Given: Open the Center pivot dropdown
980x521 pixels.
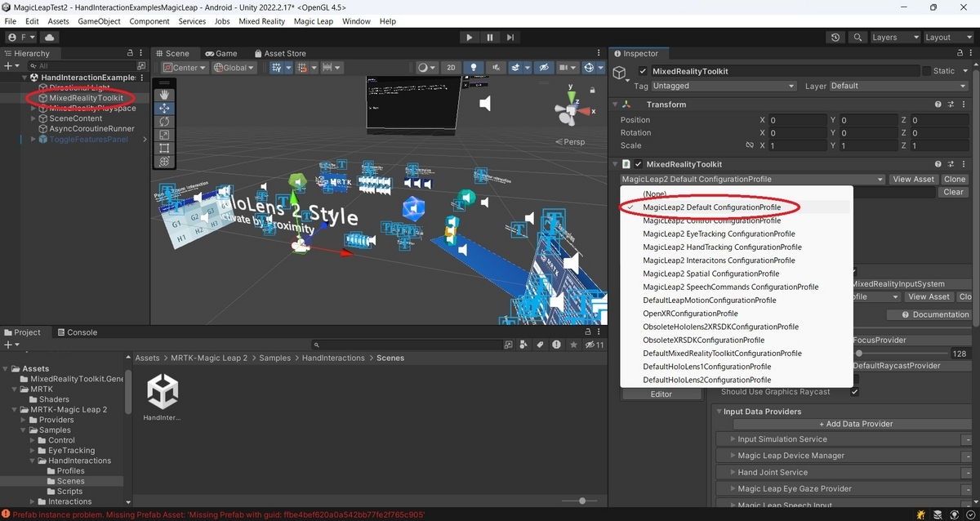Looking at the screenshot, I should click(x=185, y=68).
